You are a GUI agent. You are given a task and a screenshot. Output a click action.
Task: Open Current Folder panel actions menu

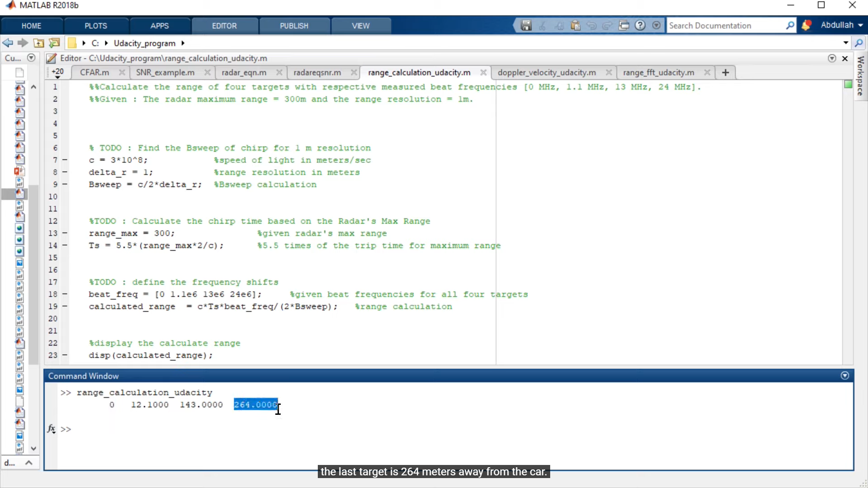click(31, 58)
